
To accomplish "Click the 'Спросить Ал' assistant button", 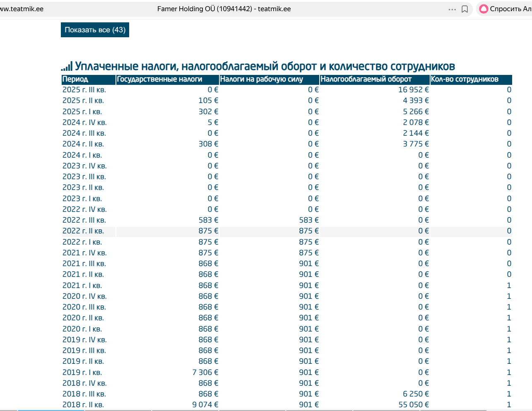I will 510,9.
